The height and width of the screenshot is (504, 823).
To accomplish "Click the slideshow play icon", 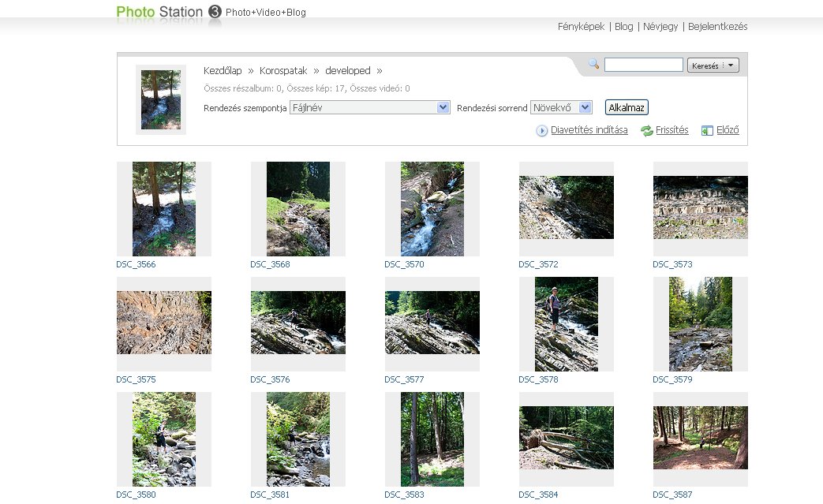I will (x=542, y=131).
